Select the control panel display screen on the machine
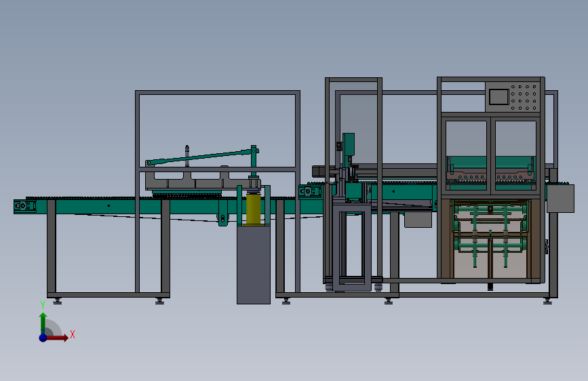Viewport: 588px width, 381px height. click(498, 97)
